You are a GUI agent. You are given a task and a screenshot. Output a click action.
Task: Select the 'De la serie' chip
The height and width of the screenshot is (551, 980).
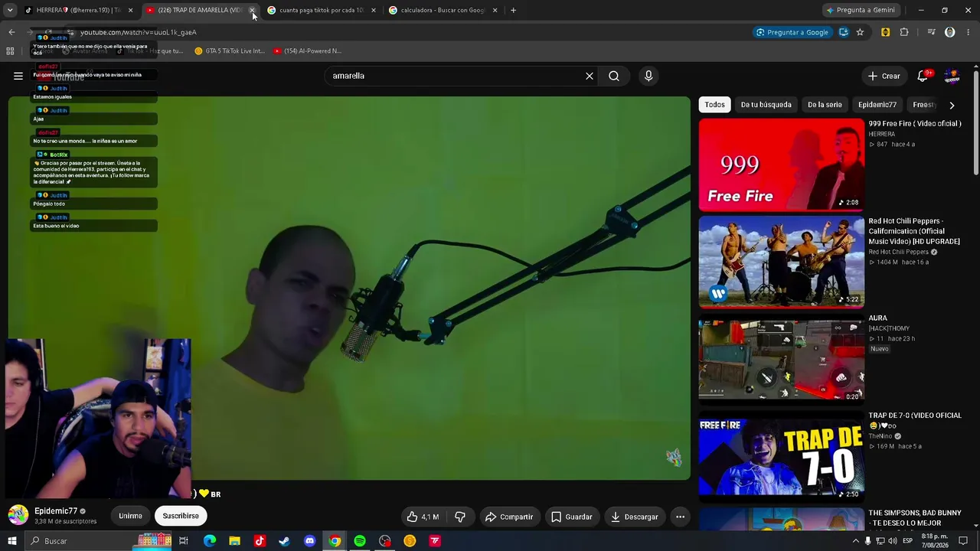pos(825,105)
